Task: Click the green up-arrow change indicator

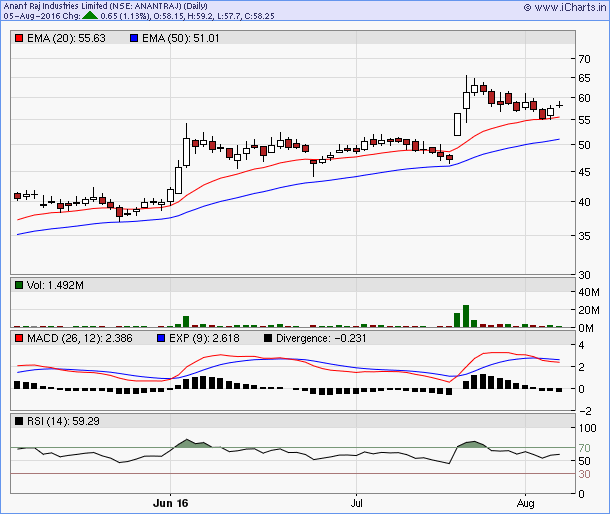Action: click(x=90, y=16)
